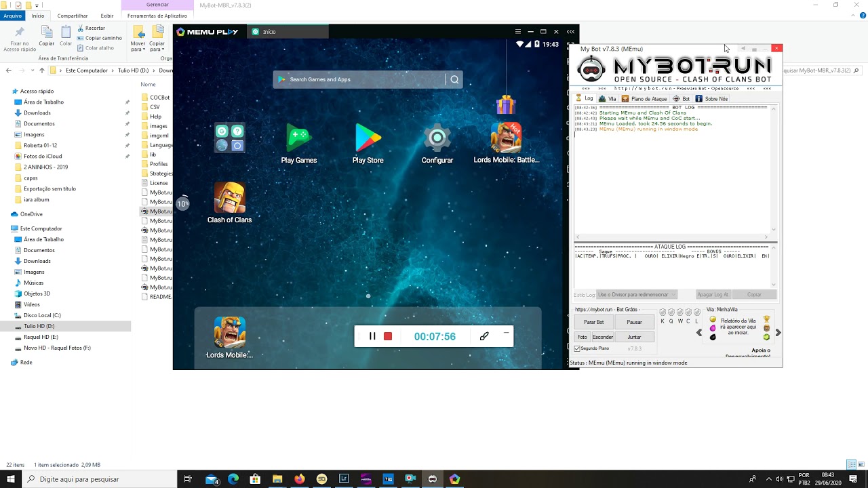Click the gift box icon in MEmu
Viewport: 868px width, 488px height.
(x=505, y=104)
